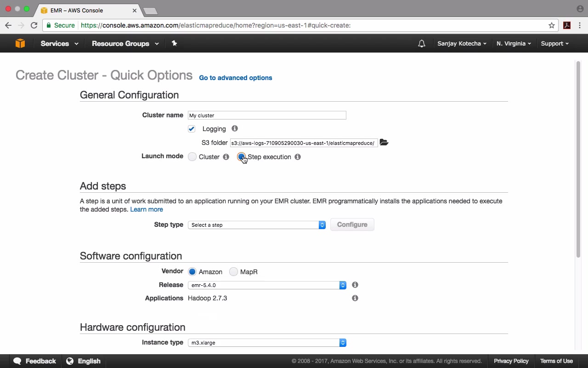This screenshot has width=588, height=368.
Task: Click the page vertical scrollbar
Action: tap(578, 159)
